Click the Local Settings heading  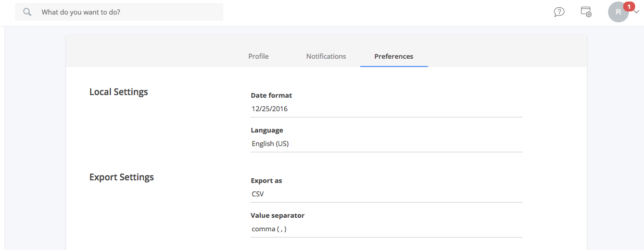tap(119, 92)
